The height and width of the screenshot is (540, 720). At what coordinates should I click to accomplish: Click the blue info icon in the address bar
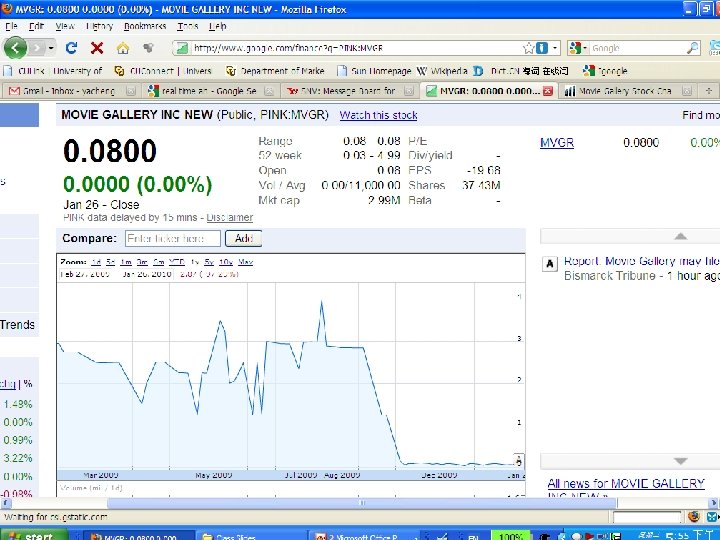542,48
